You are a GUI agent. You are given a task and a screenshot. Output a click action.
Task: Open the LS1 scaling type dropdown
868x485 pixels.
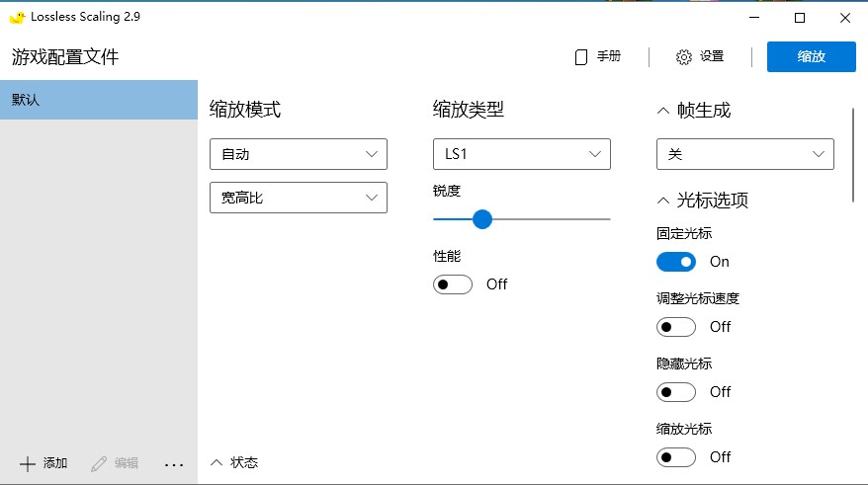coord(522,154)
